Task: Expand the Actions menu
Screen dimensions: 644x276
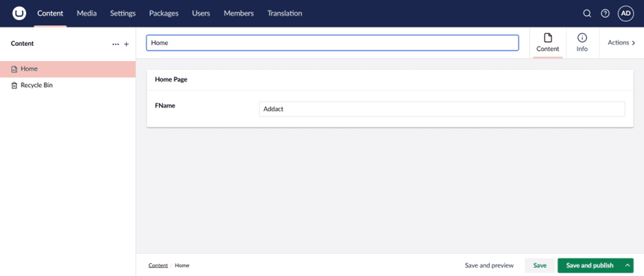Action: [621, 42]
